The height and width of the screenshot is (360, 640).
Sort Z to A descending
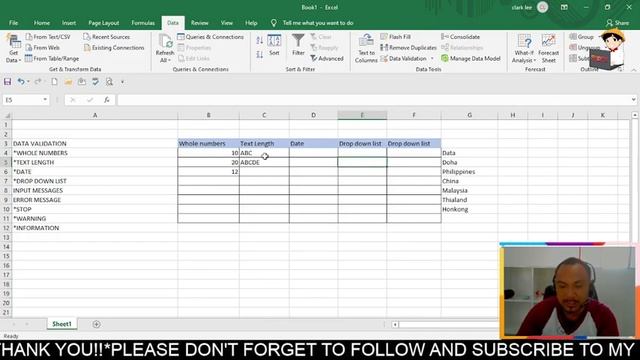point(260,54)
